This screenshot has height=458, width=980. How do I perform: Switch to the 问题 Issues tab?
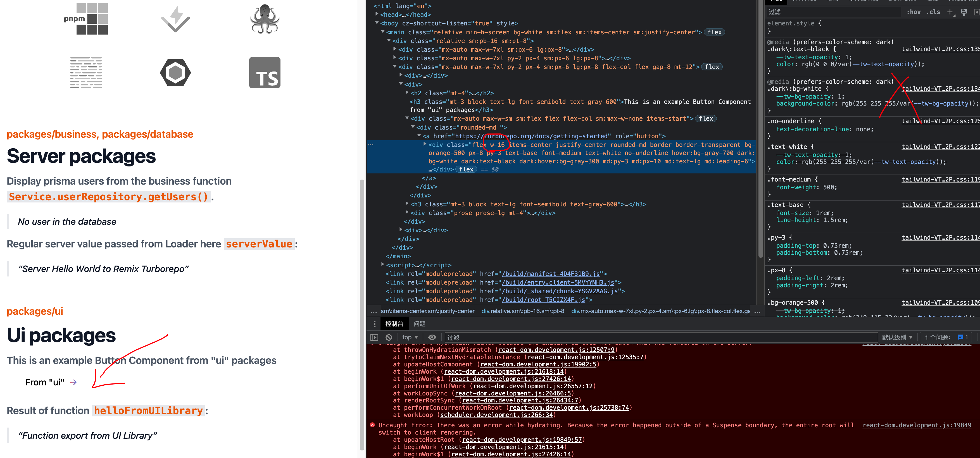tap(419, 324)
